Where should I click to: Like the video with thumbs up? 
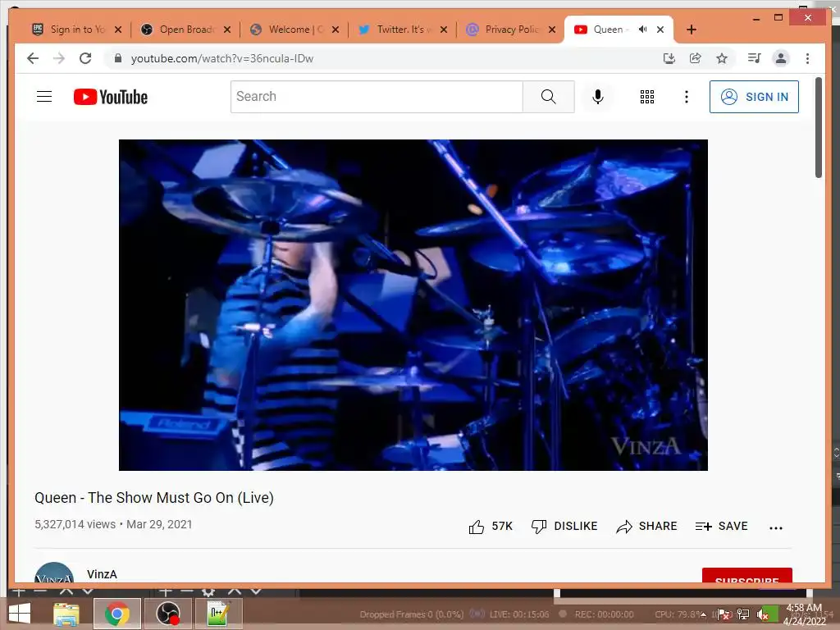(x=477, y=527)
